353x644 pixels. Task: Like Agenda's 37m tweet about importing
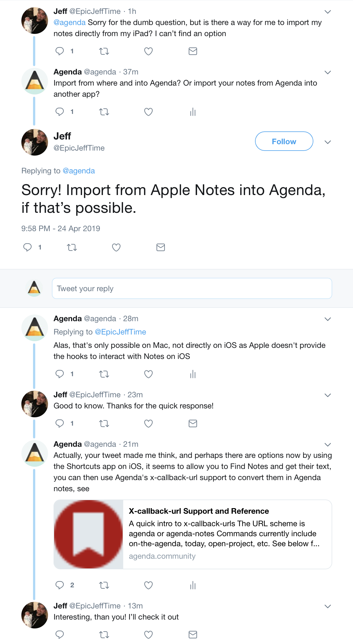[148, 112]
